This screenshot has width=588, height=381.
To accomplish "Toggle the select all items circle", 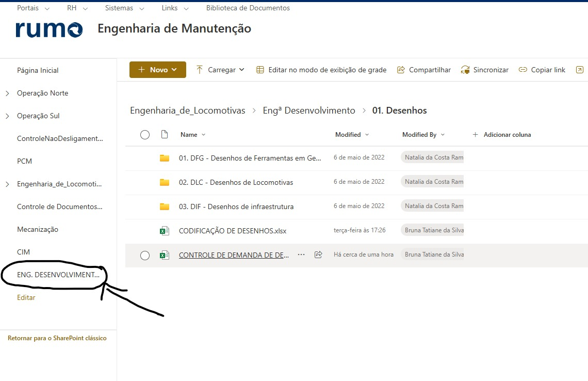I will coord(145,135).
